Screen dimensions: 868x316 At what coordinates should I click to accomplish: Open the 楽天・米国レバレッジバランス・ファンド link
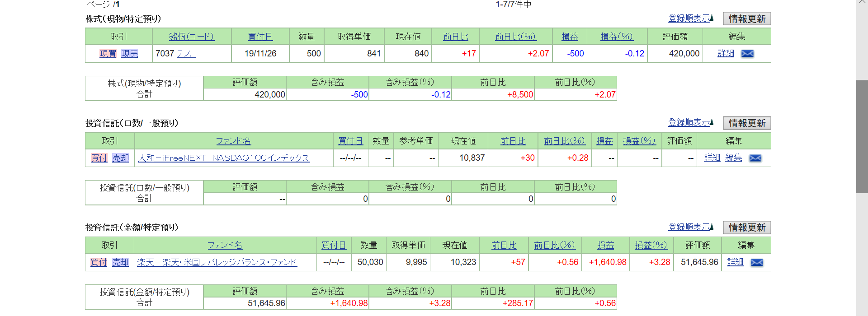[x=217, y=262]
